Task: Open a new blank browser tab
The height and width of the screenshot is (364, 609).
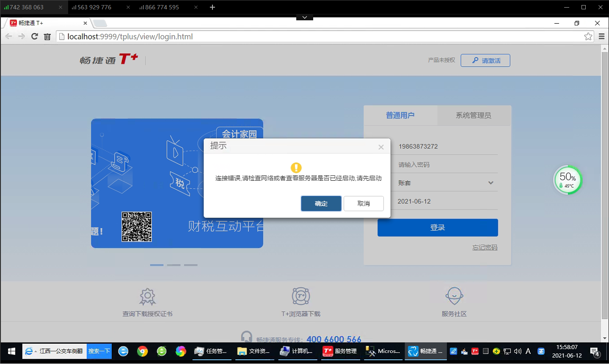Action: 100,23
